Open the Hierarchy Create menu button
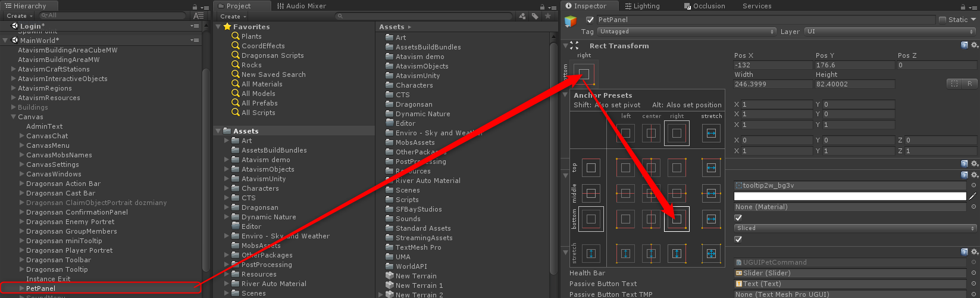 pos(19,16)
